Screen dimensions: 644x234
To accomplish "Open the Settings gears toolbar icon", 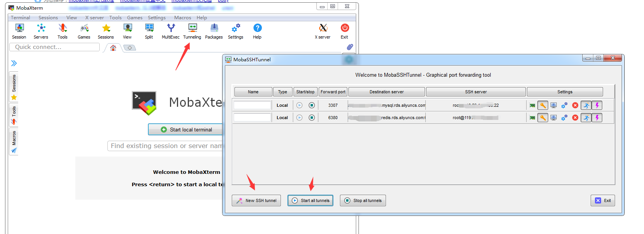I will tap(236, 31).
